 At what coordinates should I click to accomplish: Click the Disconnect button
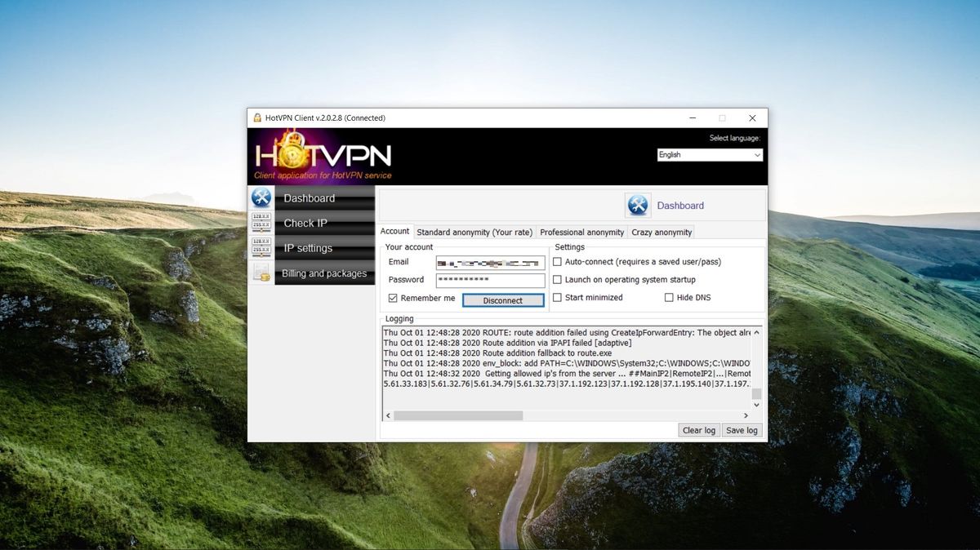[x=502, y=299]
